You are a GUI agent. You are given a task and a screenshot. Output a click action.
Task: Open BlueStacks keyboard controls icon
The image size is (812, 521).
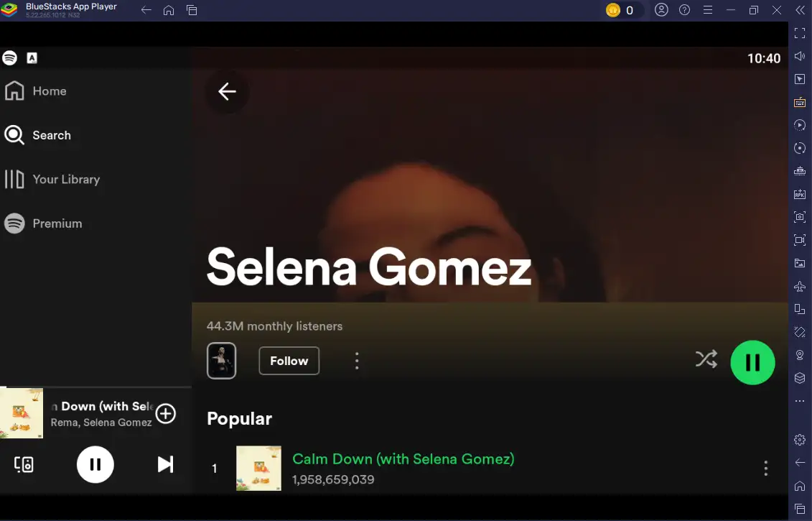click(800, 102)
